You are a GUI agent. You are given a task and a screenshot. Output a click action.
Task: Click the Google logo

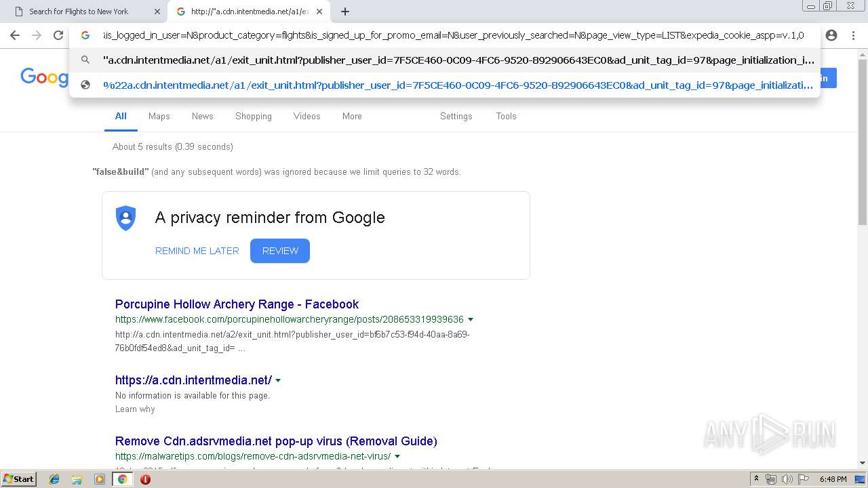pyautogui.click(x=44, y=77)
